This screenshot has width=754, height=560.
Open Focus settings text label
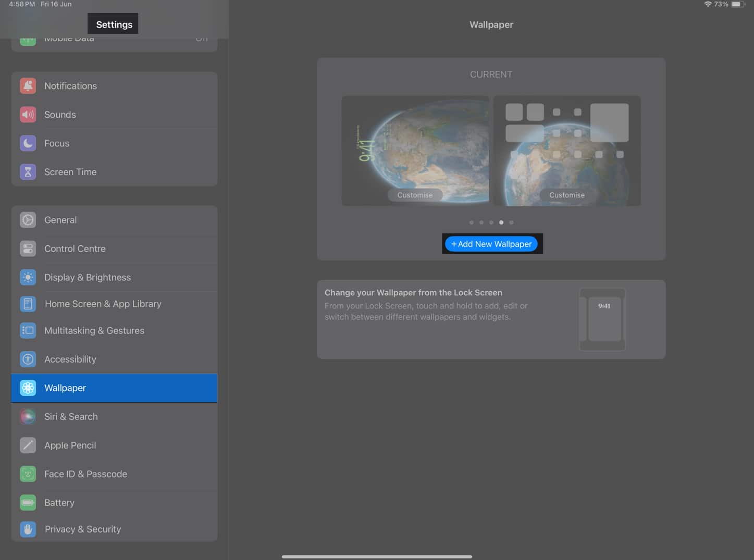coord(57,143)
